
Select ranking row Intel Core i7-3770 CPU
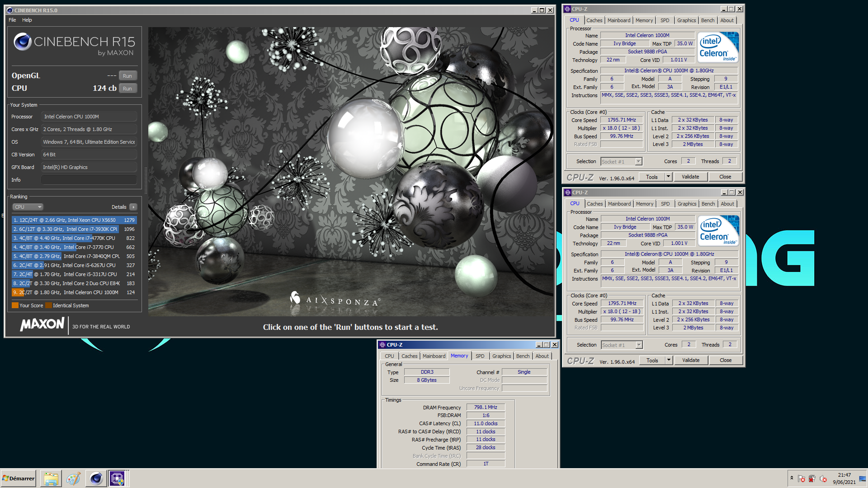[74, 247]
